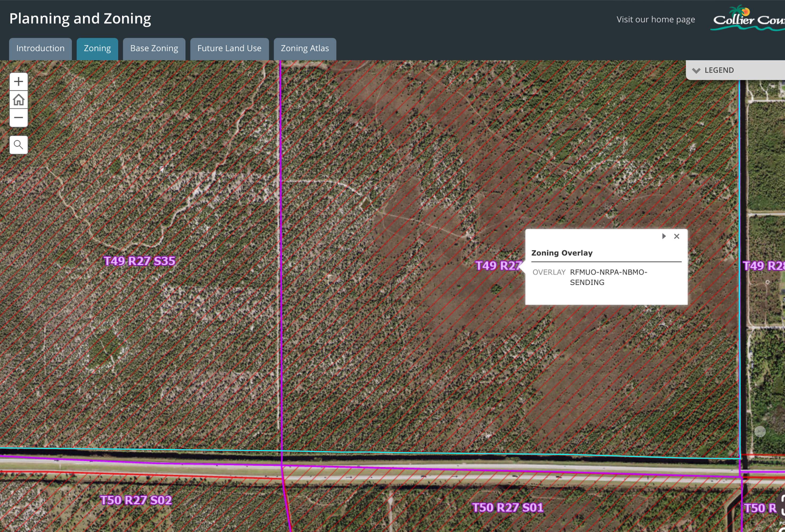Select the Zoning tab
This screenshot has height=532, width=785.
(97, 49)
